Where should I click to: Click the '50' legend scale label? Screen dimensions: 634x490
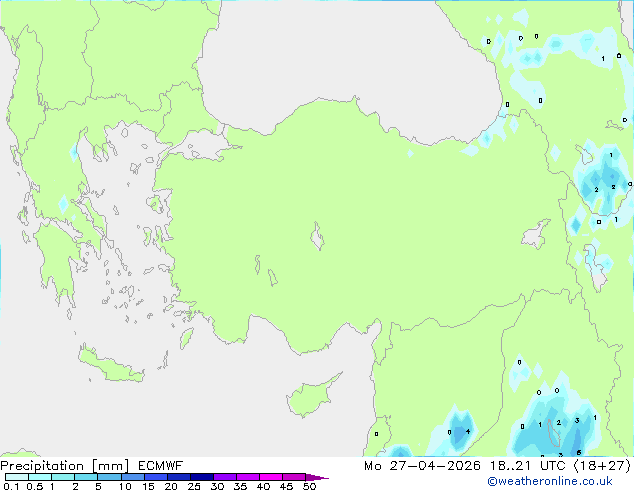[309, 486]
